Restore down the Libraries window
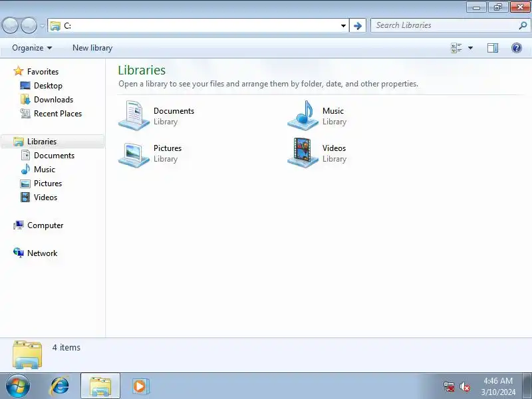Screen dimensions: 532x399 498,7
